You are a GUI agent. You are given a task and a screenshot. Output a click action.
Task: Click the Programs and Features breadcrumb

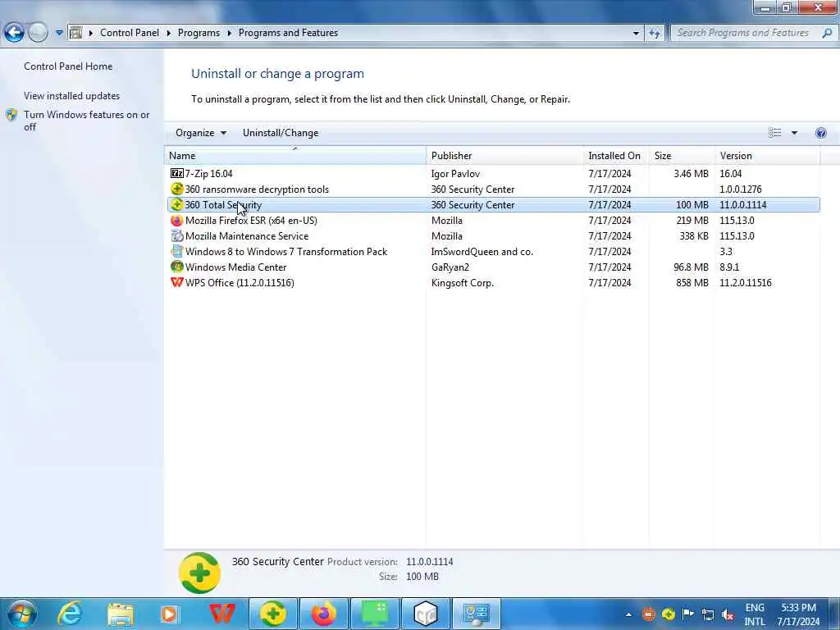(x=288, y=33)
